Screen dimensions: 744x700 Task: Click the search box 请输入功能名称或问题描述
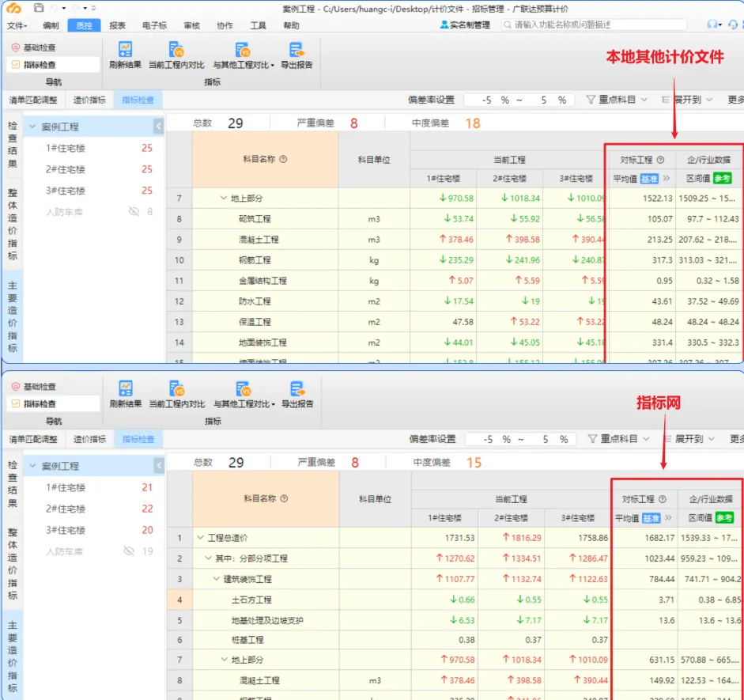pyautogui.click(x=594, y=25)
